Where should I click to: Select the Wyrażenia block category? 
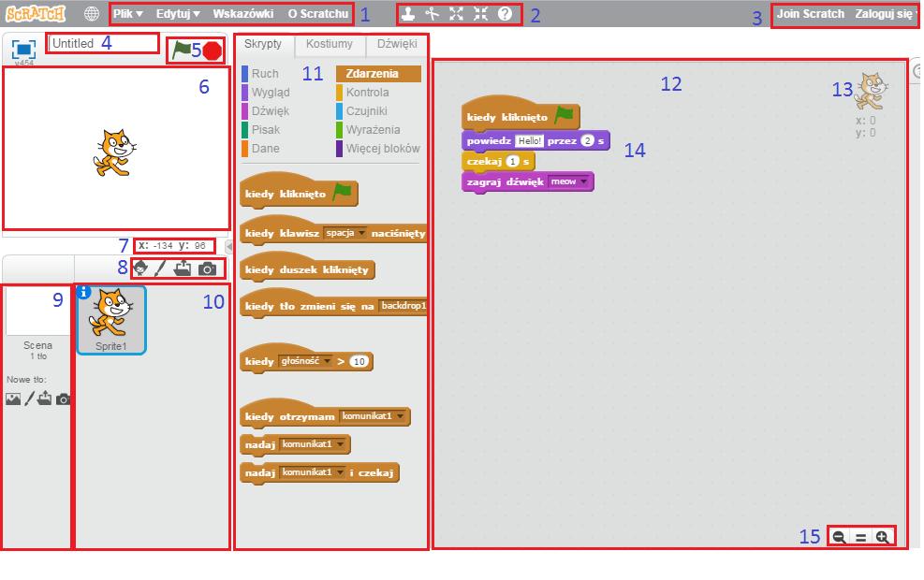click(x=368, y=130)
